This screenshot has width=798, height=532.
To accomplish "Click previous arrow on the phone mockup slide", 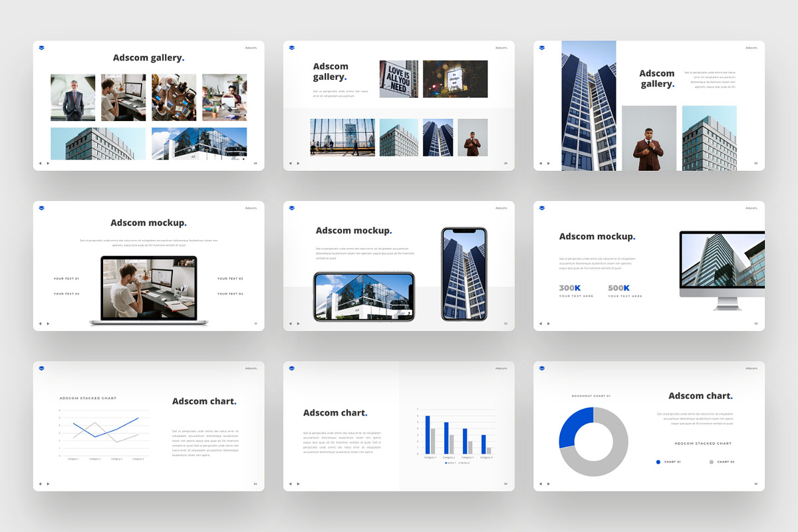I will pyautogui.click(x=290, y=323).
